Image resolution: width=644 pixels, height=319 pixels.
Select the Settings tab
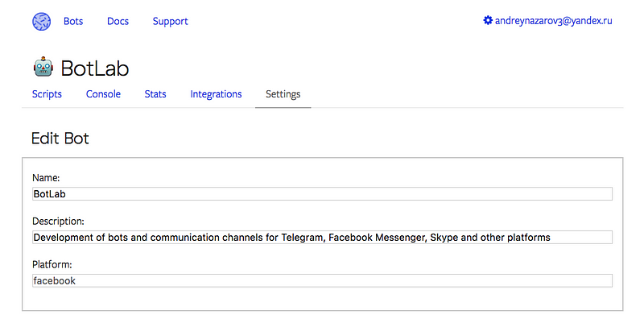click(283, 94)
